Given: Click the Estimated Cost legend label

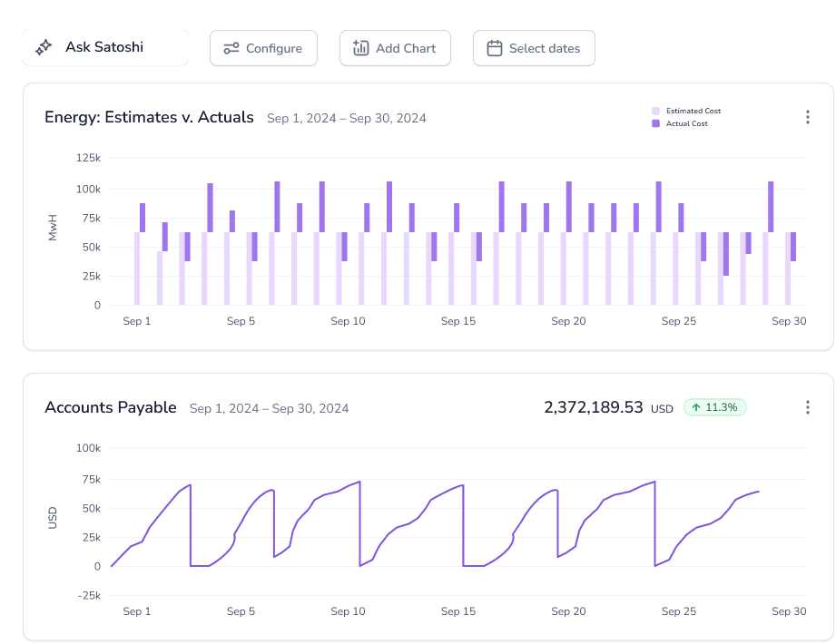Looking at the screenshot, I should pos(693,111).
